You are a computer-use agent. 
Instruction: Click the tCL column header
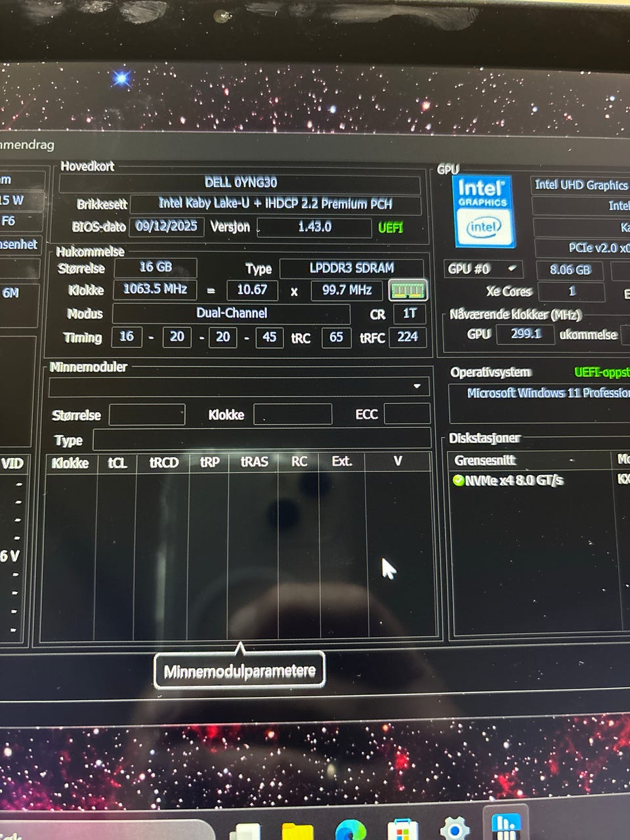pyautogui.click(x=117, y=463)
